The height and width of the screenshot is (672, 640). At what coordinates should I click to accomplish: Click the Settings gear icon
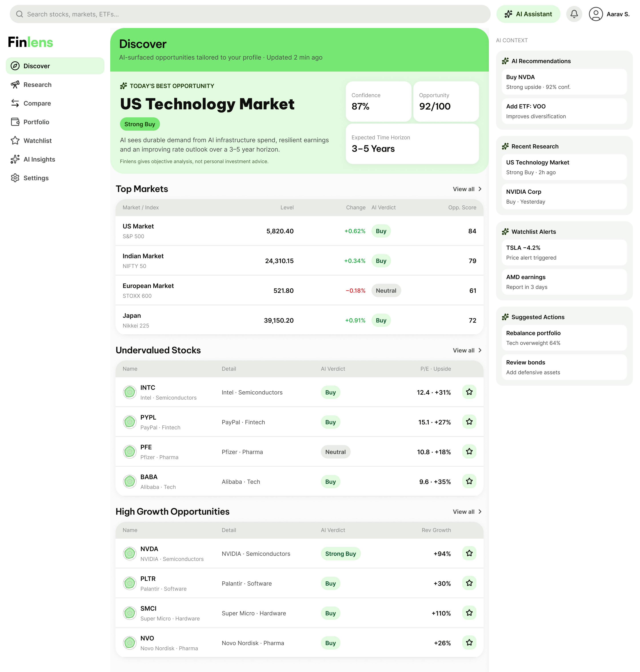click(x=15, y=178)
